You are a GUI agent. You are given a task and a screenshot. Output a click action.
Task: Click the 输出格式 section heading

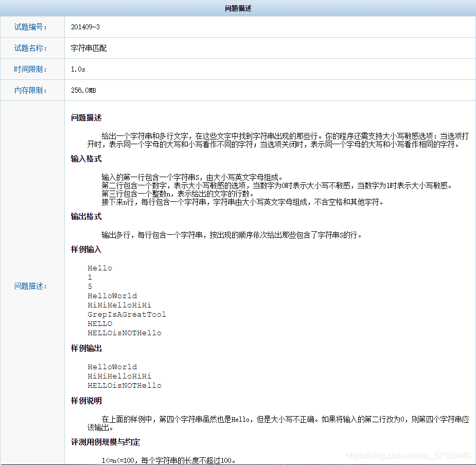86,216
